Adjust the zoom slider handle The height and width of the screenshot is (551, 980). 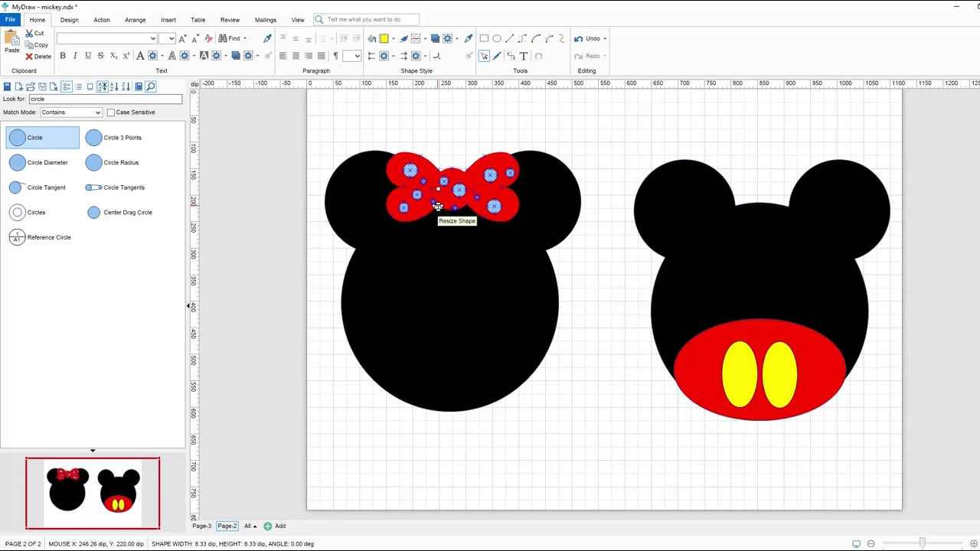[x=922, y=544]
